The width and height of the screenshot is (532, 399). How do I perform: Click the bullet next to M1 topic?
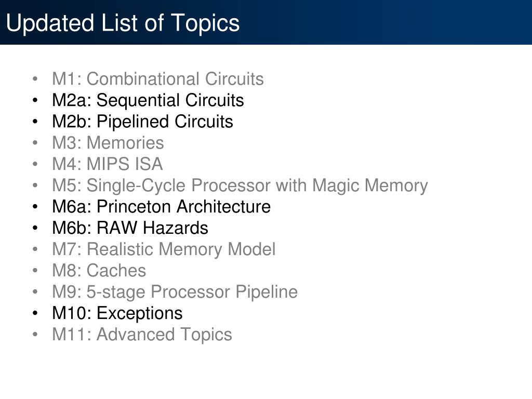coord(35,79)
